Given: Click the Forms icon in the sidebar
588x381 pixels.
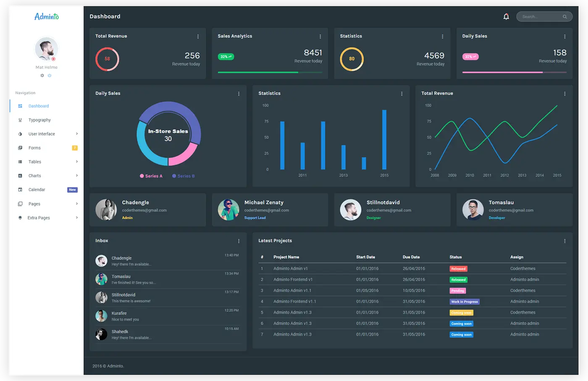Looking at the screenshot, I should coord(20,148).
